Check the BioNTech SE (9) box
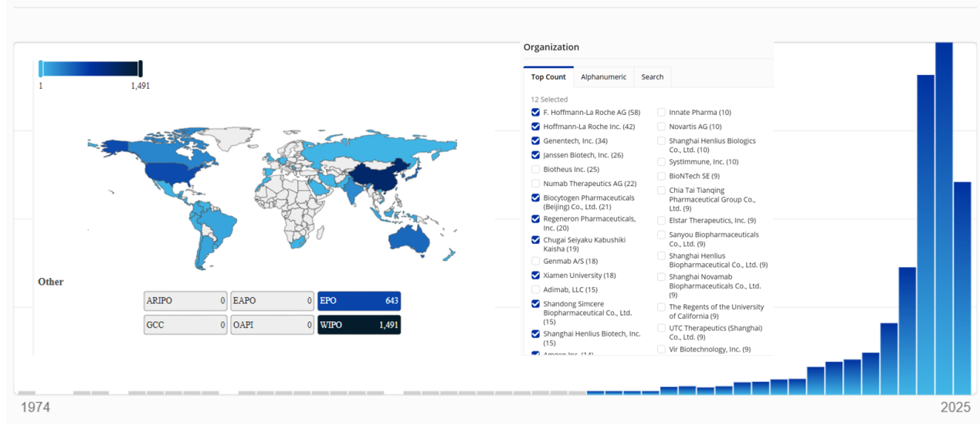 [x=662, y=176]
